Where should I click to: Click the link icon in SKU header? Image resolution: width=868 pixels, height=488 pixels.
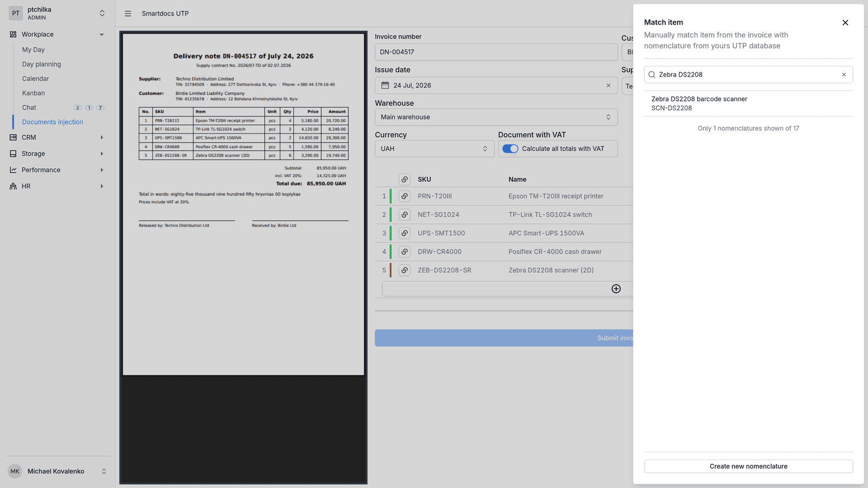coord(405,179)
